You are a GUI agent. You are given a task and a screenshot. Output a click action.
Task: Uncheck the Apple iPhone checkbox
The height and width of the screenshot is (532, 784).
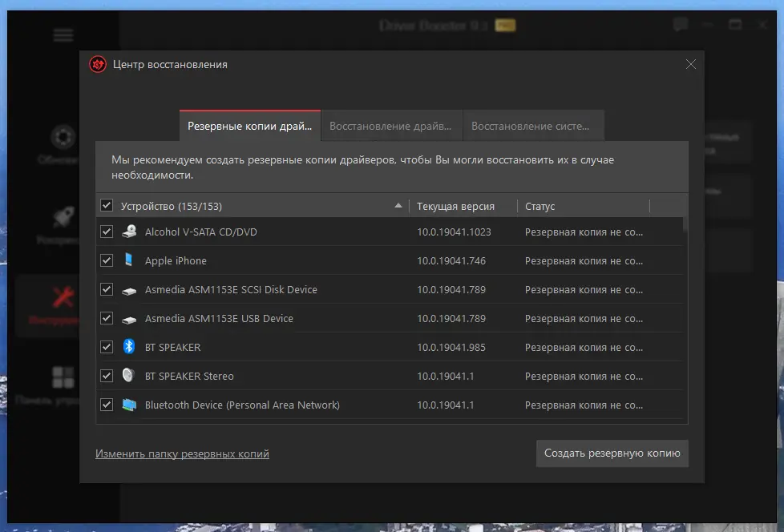pos(107,260)
